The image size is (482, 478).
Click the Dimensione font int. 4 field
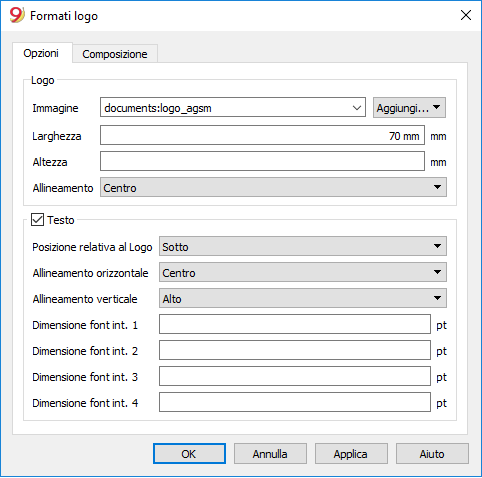(x=295, y=402)
